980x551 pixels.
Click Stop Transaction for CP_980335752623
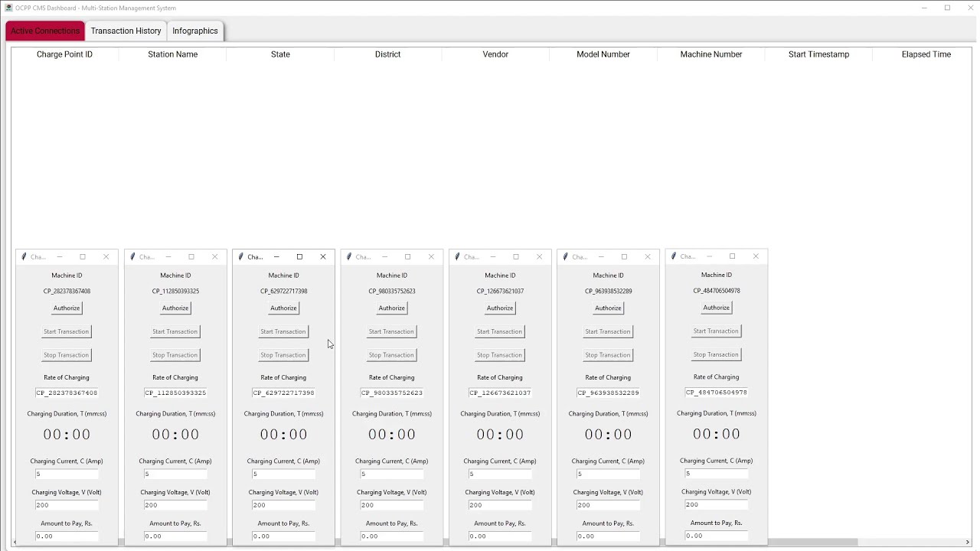(391, 354)
